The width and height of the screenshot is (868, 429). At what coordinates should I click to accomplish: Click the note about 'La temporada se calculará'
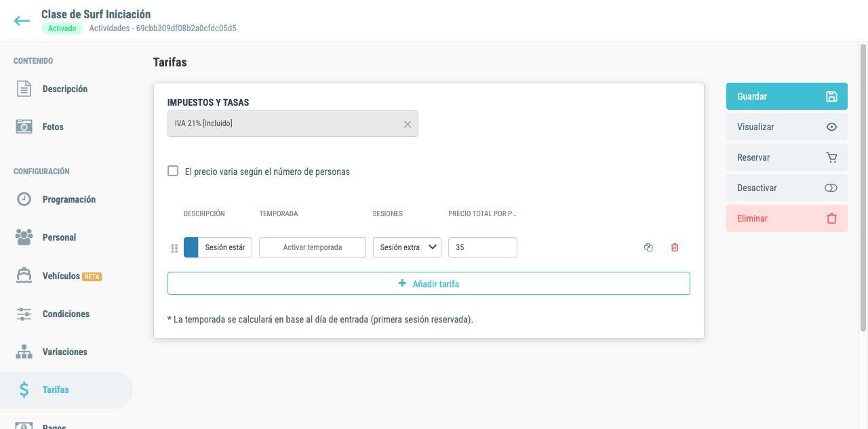[x=320, y=319]
